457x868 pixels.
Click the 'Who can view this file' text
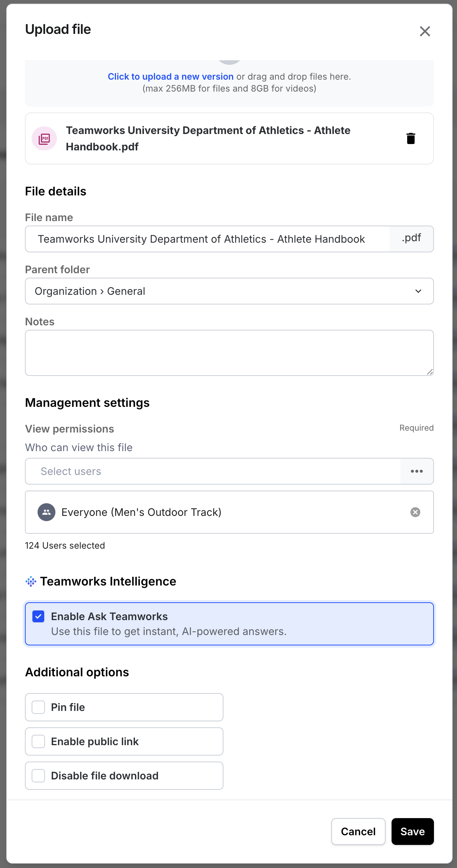coord(79,447)
